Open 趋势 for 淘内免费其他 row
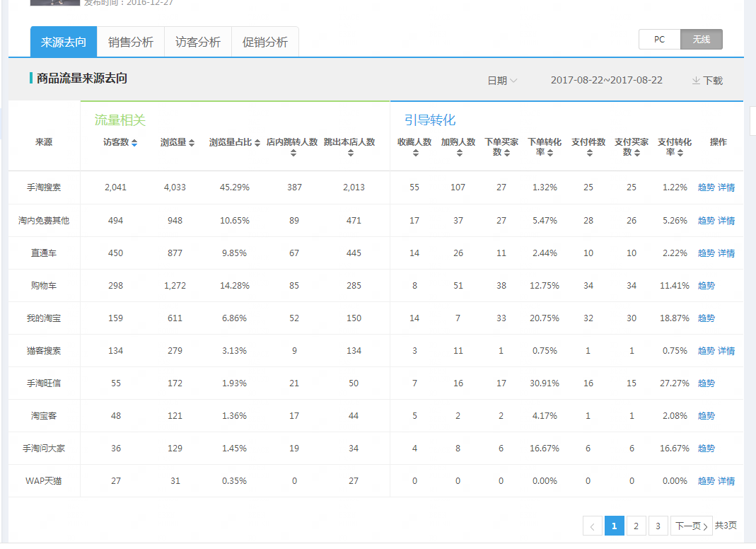756x549 pixels. coord(706,221)
